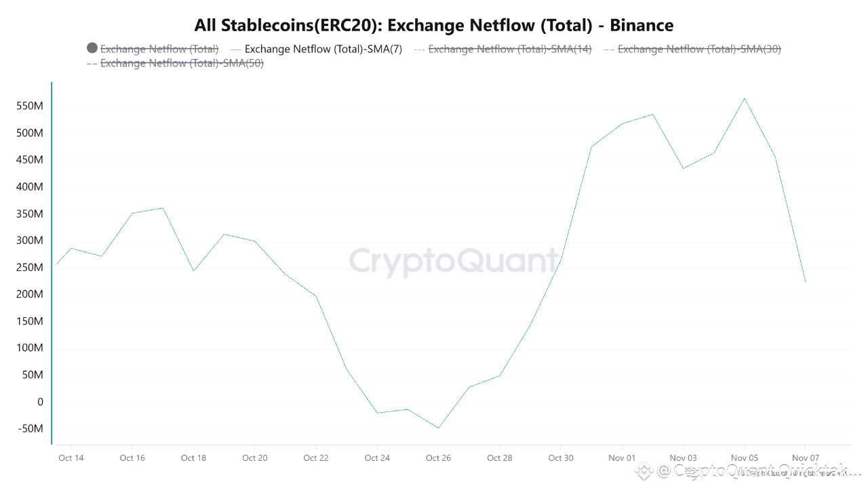Show the Exchange Netflow (Total)-SMA(30) series
The height and width of the screenshot is (488, 868).
(699, 49)
